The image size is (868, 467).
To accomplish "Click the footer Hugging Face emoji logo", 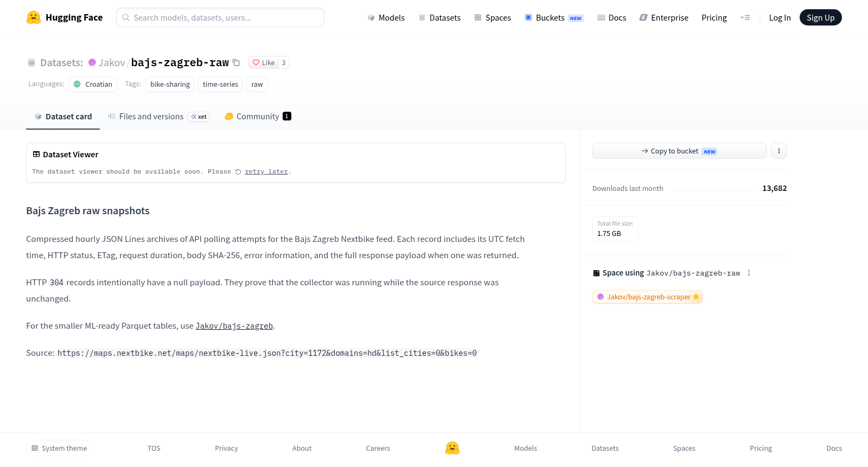I will pyautogui.click(x=452, y=448).
